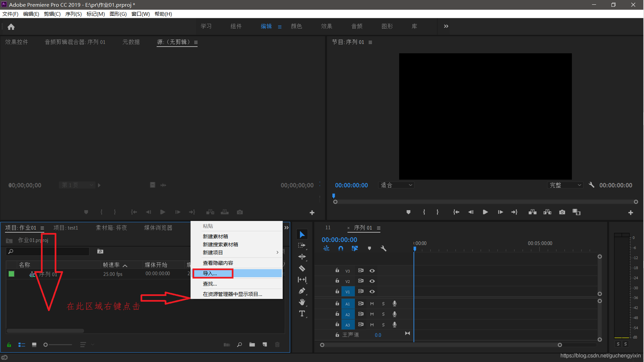Open project panel 作业01 menu

coord(42,228)
